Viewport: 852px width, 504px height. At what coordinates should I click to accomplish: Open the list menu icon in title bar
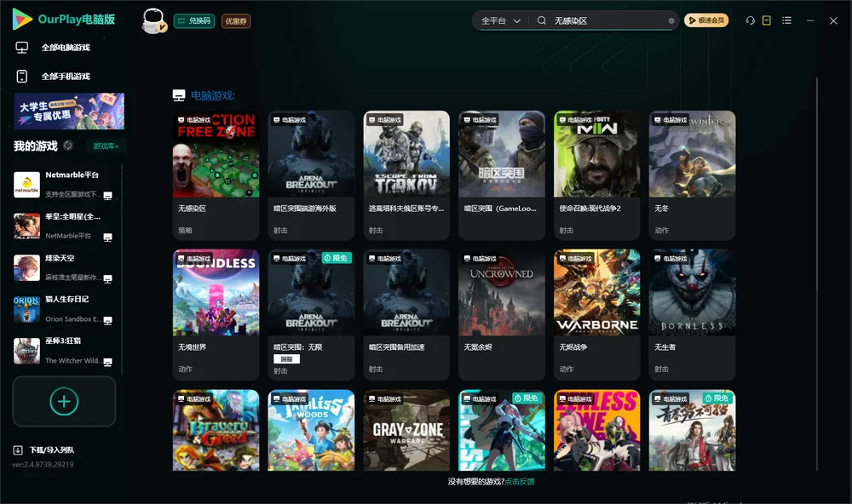[x=786, y=20]
